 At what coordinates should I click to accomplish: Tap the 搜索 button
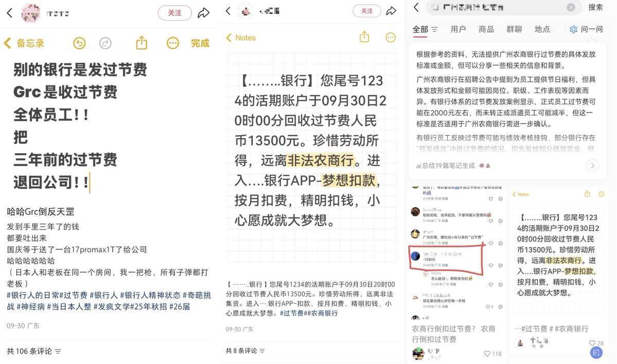[x=595, y=7]
